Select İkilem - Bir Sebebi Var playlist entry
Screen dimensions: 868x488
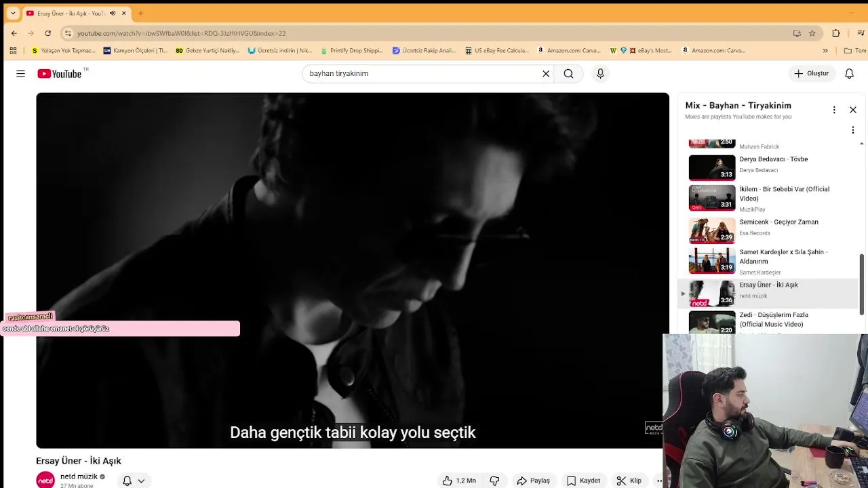769,197
